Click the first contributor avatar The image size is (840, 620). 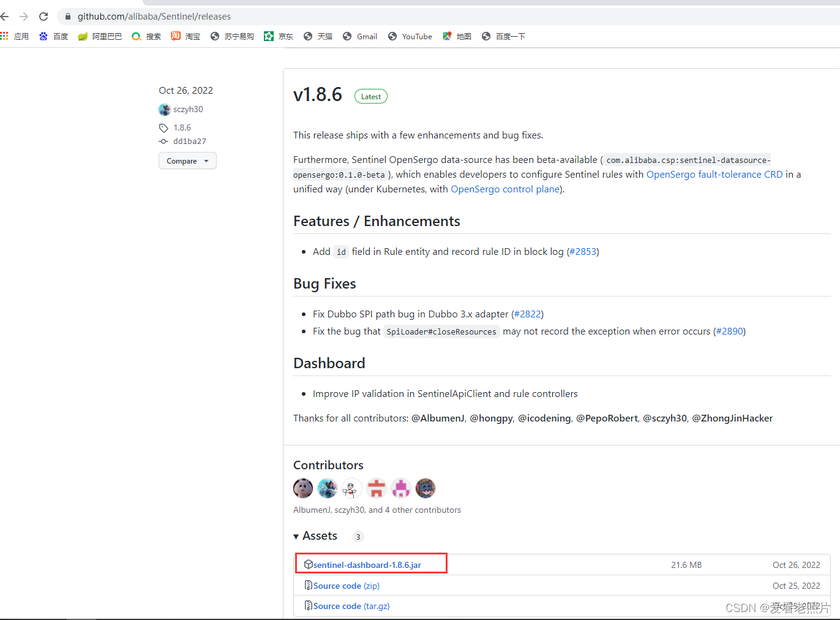pyautogui.click(x=303, y=488)
